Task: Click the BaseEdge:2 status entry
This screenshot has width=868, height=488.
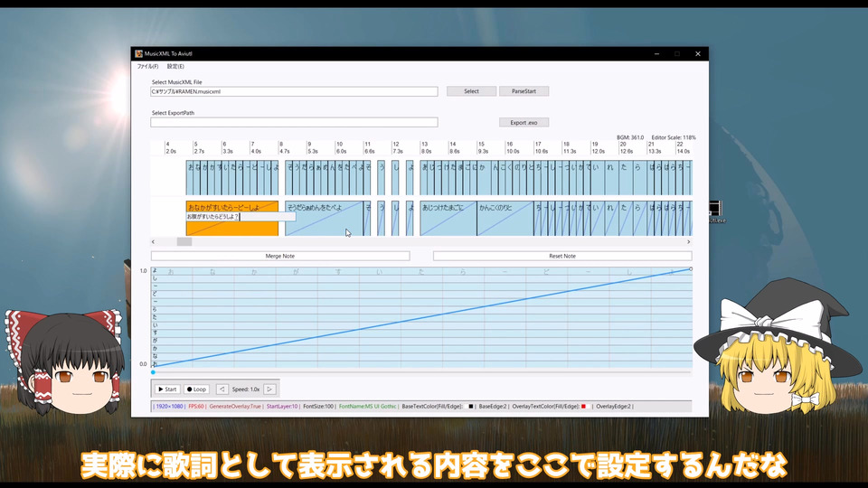Action: (493, 407)
